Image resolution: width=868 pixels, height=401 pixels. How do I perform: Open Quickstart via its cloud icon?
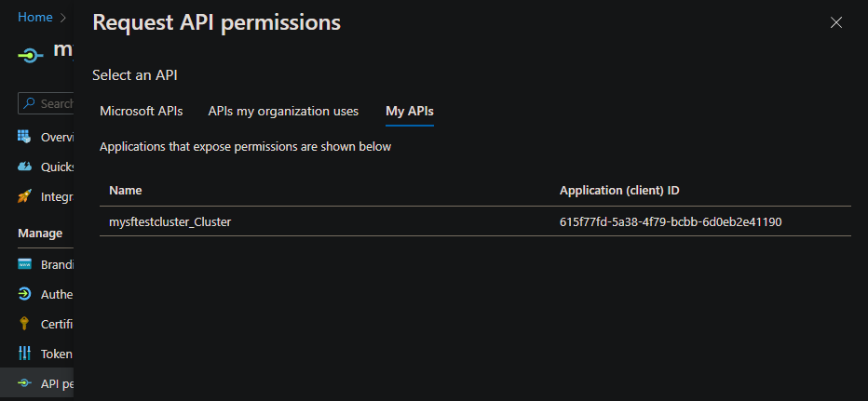25,167
